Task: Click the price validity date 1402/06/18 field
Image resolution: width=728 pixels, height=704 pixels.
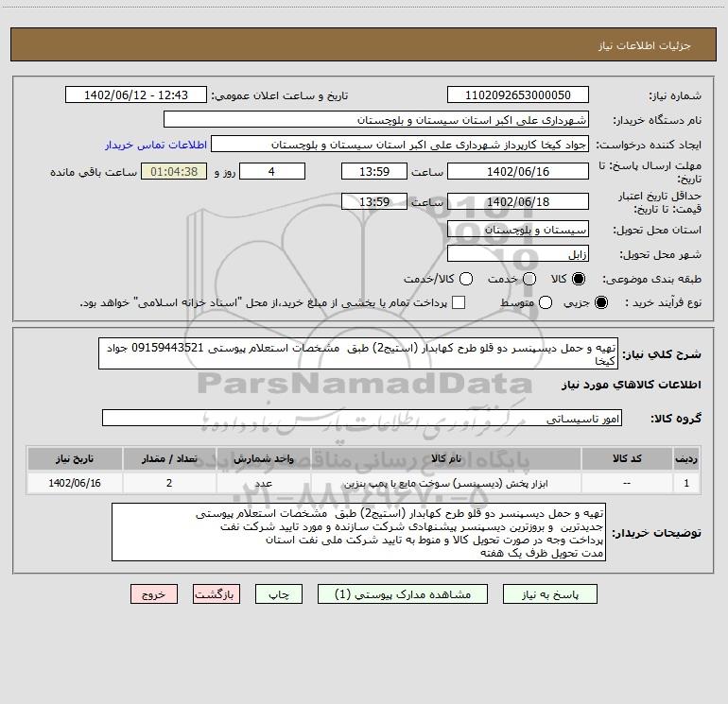Action: click(518, 201)
